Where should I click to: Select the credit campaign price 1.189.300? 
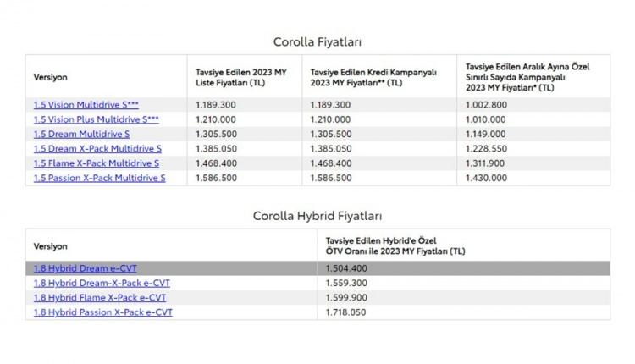point(330,105)
